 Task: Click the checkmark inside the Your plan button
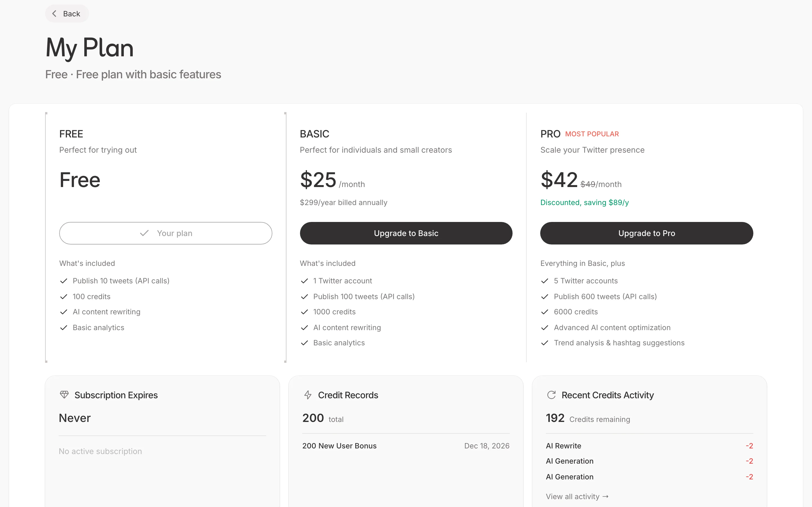tap(144, 233)
